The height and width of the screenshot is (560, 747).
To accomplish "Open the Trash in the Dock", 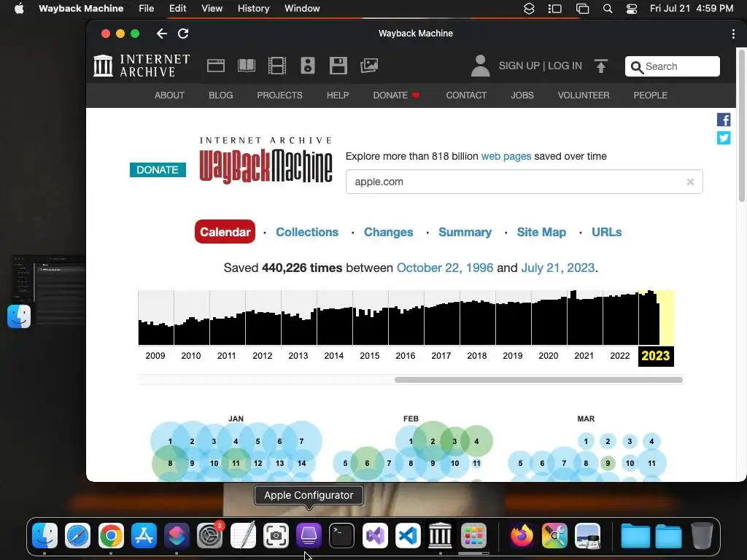I will pos(702,536).
